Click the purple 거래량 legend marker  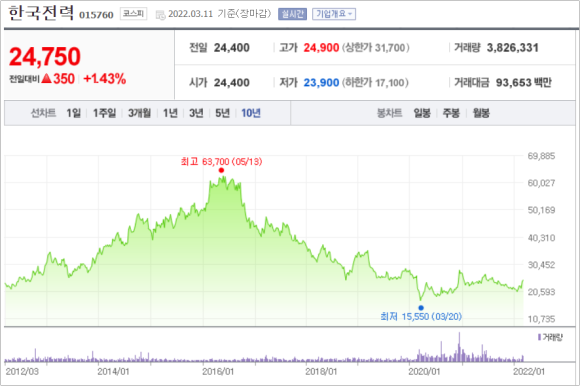(539, 337)
